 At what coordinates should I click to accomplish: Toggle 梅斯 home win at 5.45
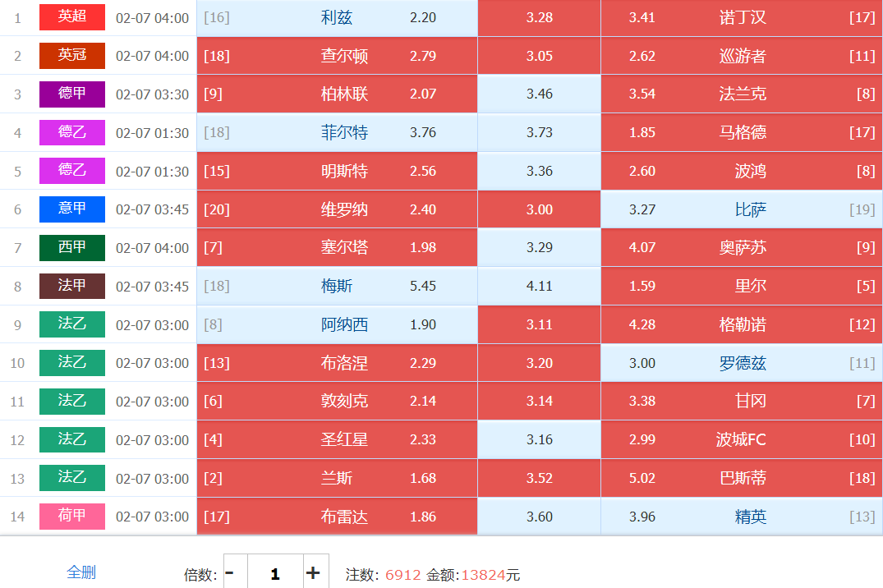coord(337,286)
